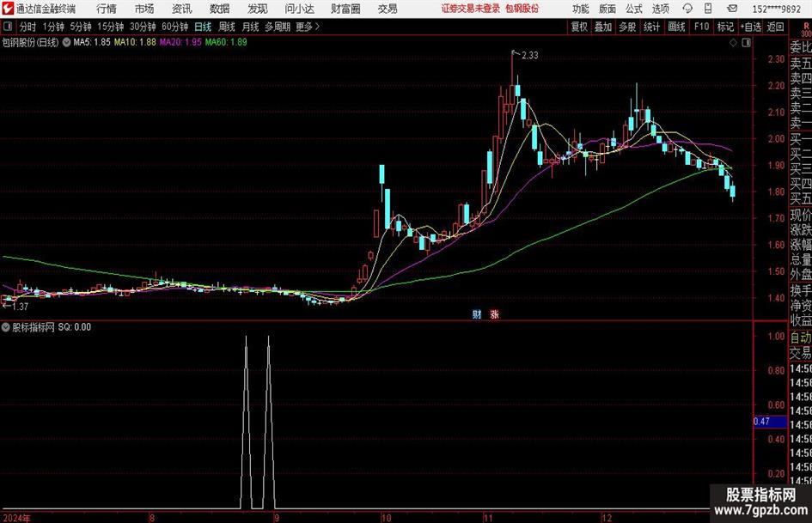Toggle the side panel icon next to diamond

(746, 43)
